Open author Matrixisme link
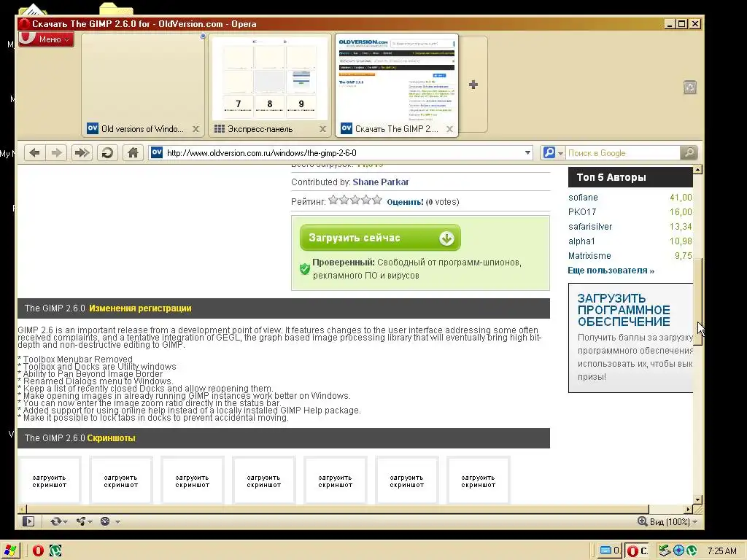The height and width of the screenshot is (560, 747). 589,256
